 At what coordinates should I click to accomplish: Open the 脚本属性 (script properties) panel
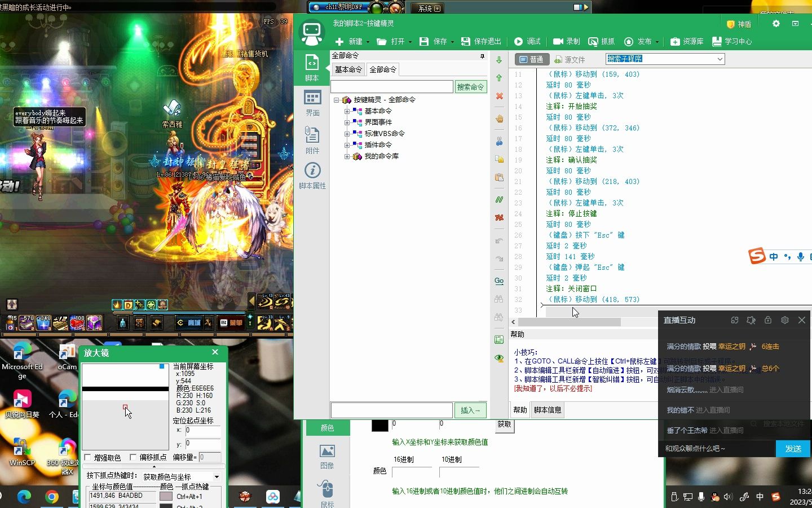(312, 176)
